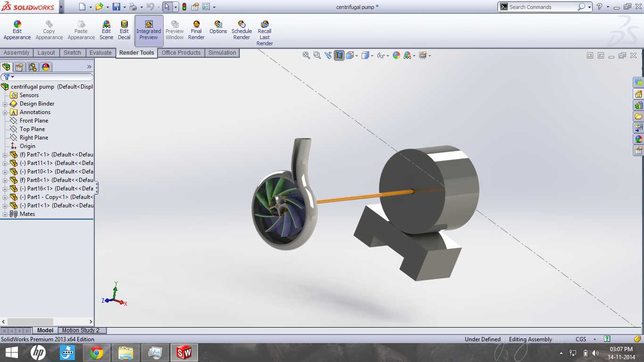Image resolution: width=644 pixels, height=362 pixels.
Task: Open the PropertyManager panel tab
Action: (19, 67)
